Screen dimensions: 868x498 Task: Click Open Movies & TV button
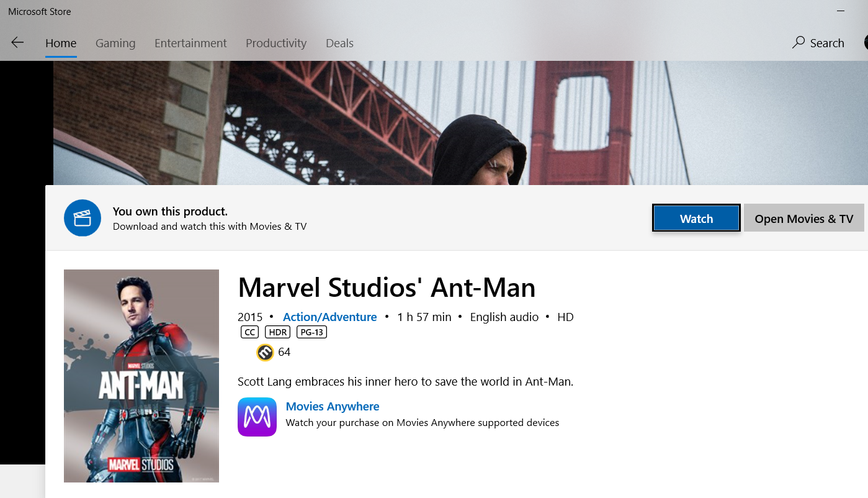[x=803, y=218]
